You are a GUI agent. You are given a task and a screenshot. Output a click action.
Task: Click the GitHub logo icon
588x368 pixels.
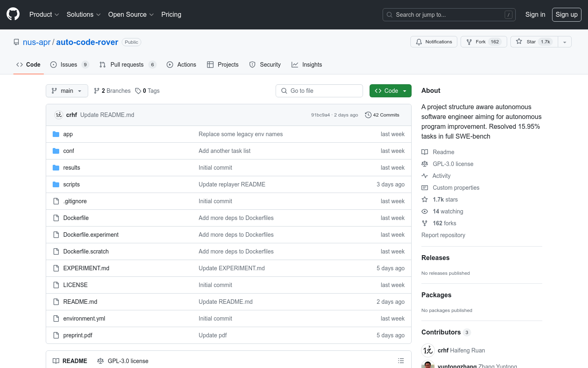tap(13, 14)
